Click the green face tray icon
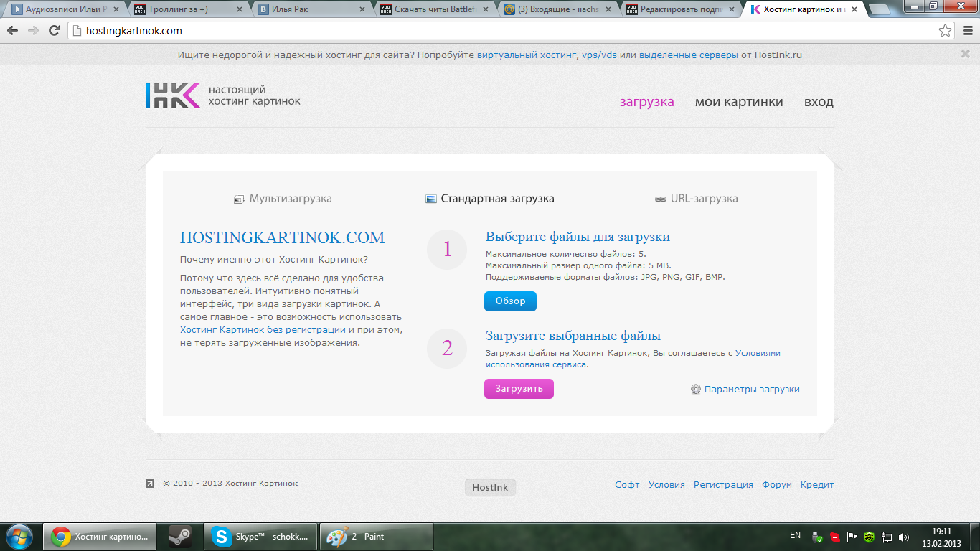980x551 pixels. [870, 537]
